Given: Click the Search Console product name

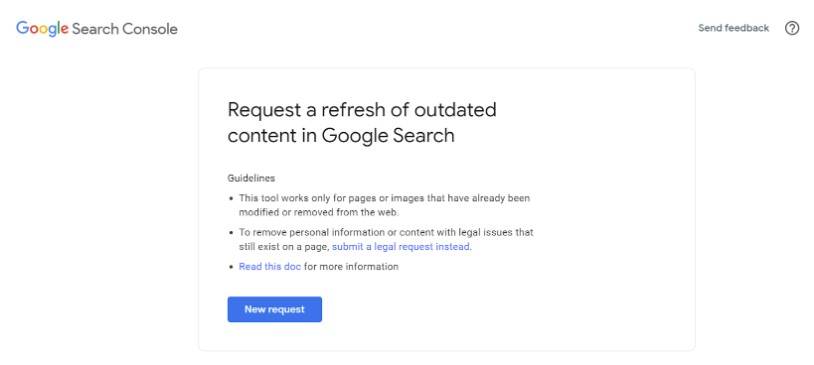Looking at the screenshot, I should point(125,29).
